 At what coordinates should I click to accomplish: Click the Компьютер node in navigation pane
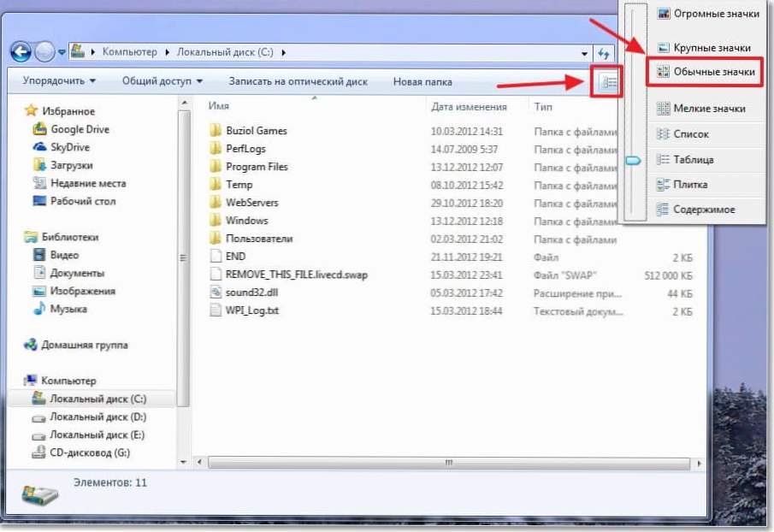60,381
